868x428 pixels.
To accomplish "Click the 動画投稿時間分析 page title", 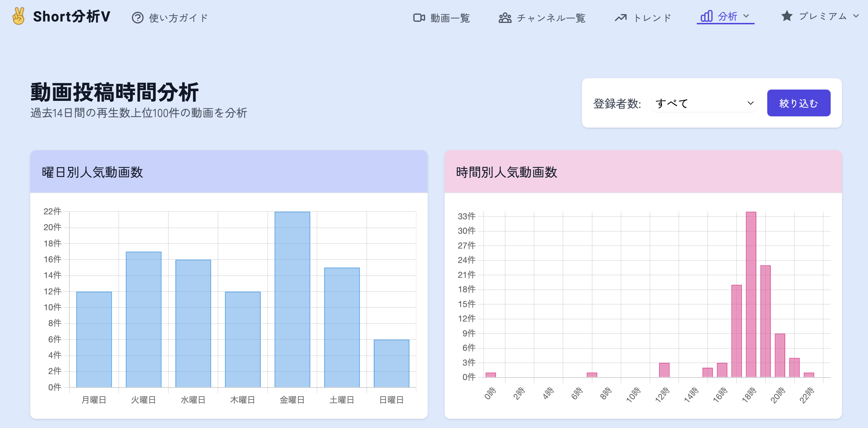I will pyautogui.click(x=114, y=92).
